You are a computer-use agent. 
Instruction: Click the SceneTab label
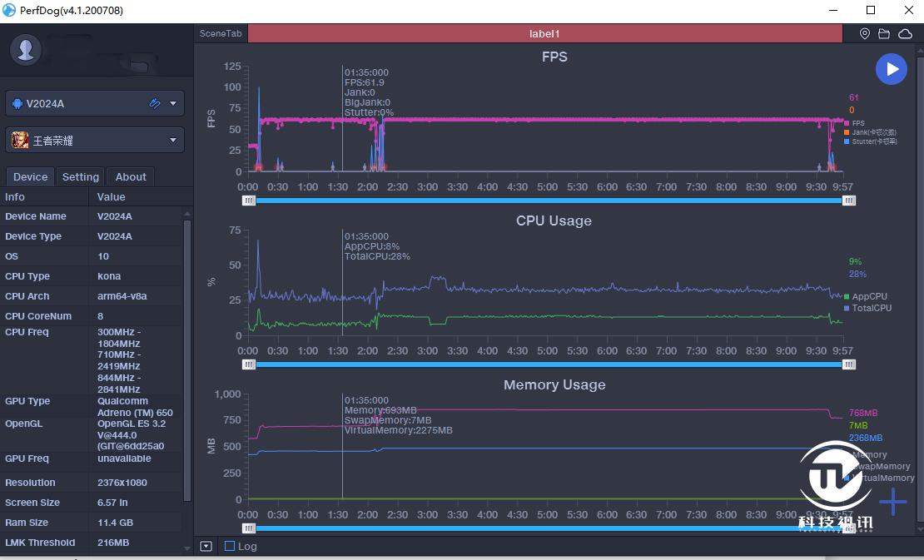tap(221, 34)
